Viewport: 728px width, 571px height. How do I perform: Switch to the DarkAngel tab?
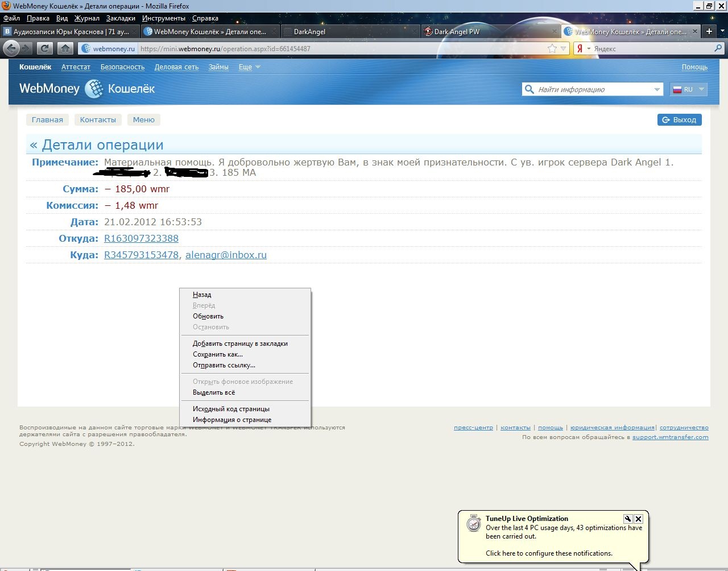pos(349,32)
